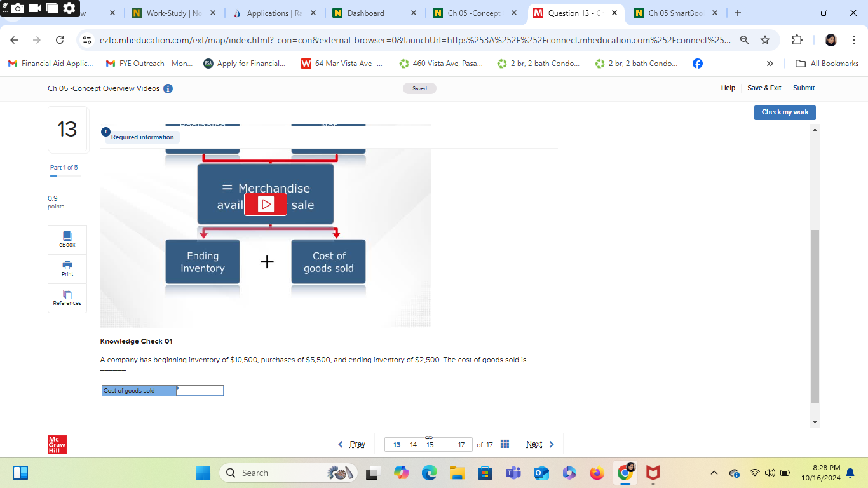Go to the Prev question
Screen dimensions: 868x488
tap(351, 444)
